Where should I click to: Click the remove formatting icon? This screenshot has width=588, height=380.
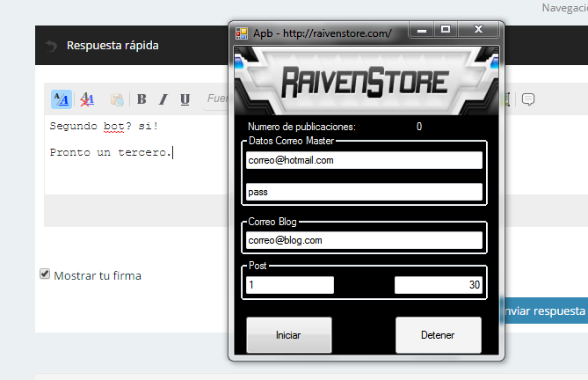click(87, 99)
